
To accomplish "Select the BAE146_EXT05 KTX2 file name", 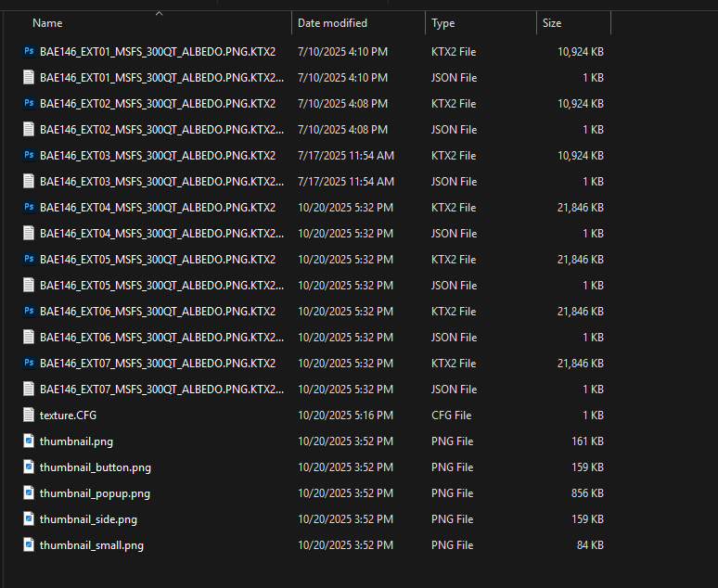I will point(157,260).
